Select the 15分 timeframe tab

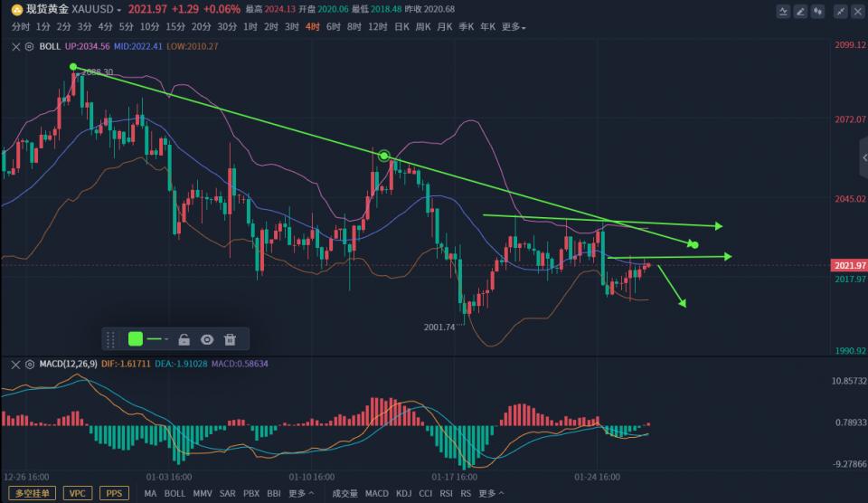tap(175, 27)
